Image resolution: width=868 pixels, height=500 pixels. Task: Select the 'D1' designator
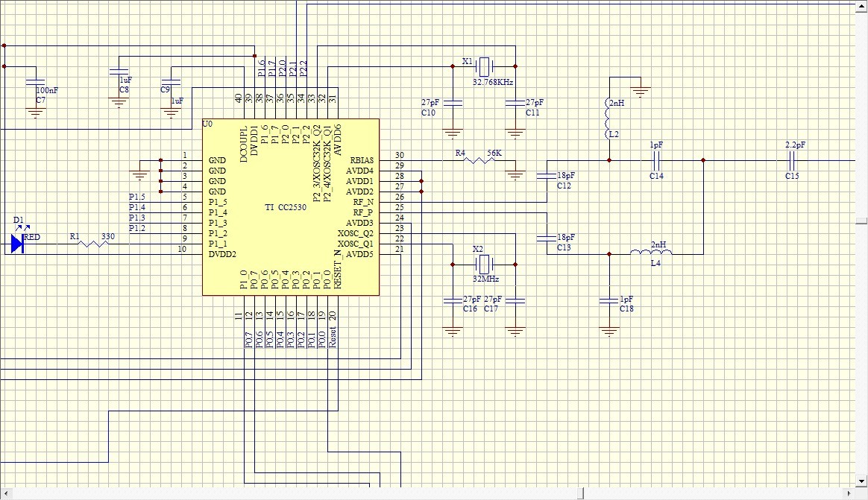[18, 220]
